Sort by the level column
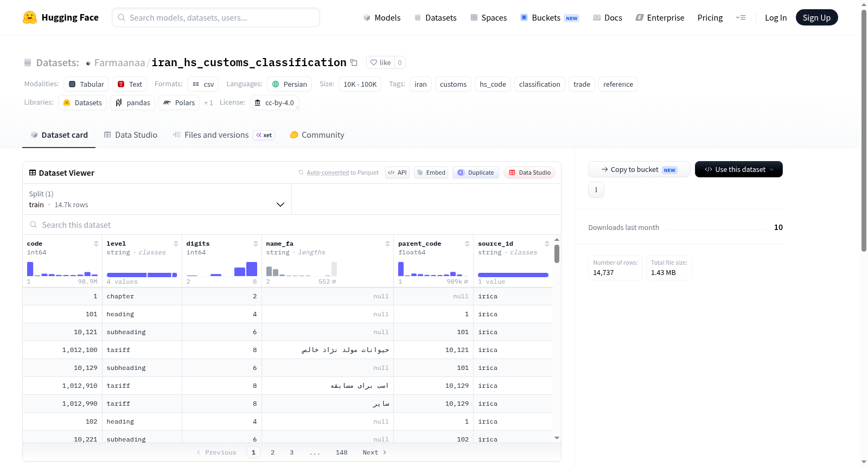Image resolution: width=868 pixels, height=467 pixels. coord(176,244)
